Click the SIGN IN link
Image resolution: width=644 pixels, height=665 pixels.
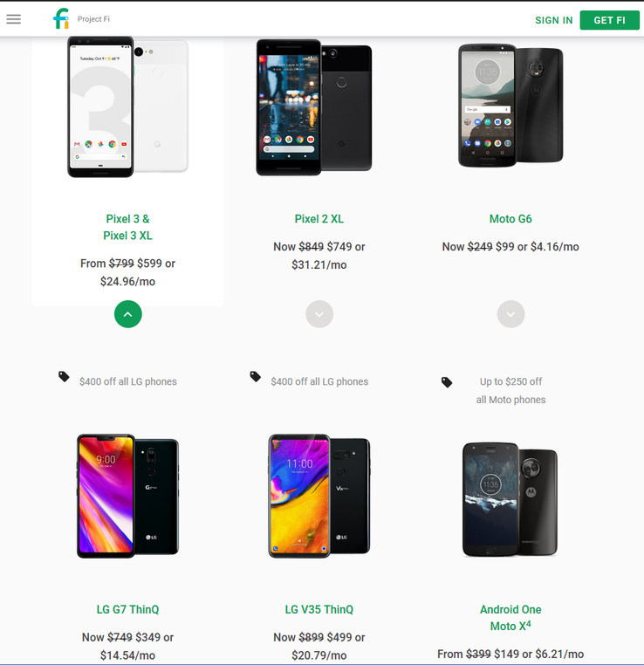(554, 20)
